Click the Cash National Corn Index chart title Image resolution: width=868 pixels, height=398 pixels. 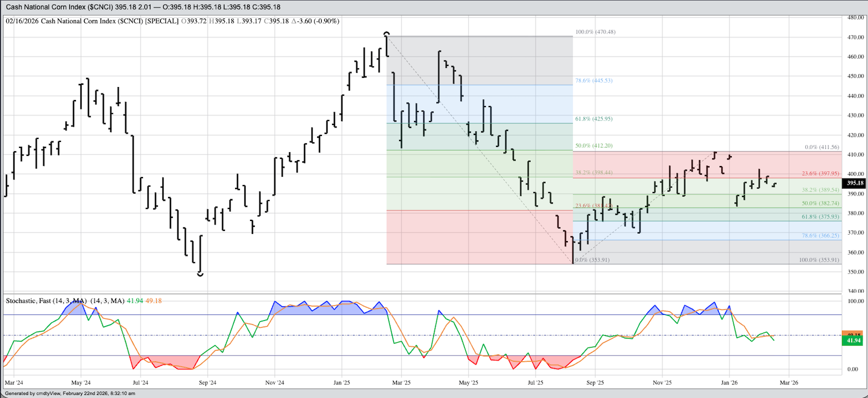coord(143,7)
